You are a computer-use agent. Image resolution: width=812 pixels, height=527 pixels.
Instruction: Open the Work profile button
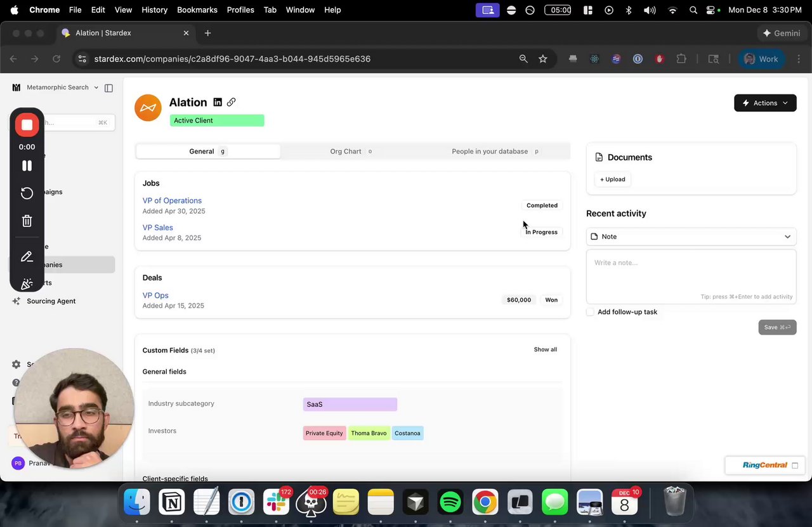(x=761, y=59)
